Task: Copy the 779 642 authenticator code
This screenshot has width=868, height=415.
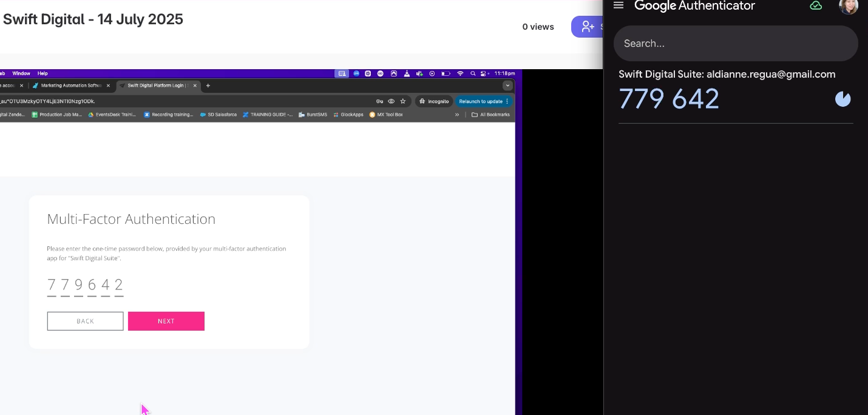Action: click(669, 99)
